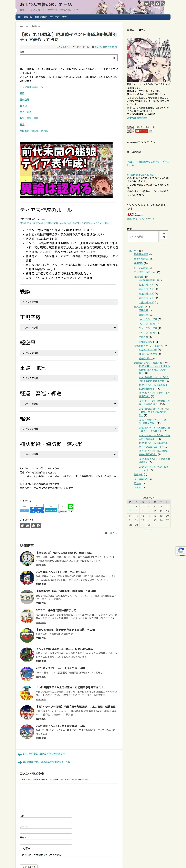
Task: Expand the 戦艦 section
Action: 69,302
